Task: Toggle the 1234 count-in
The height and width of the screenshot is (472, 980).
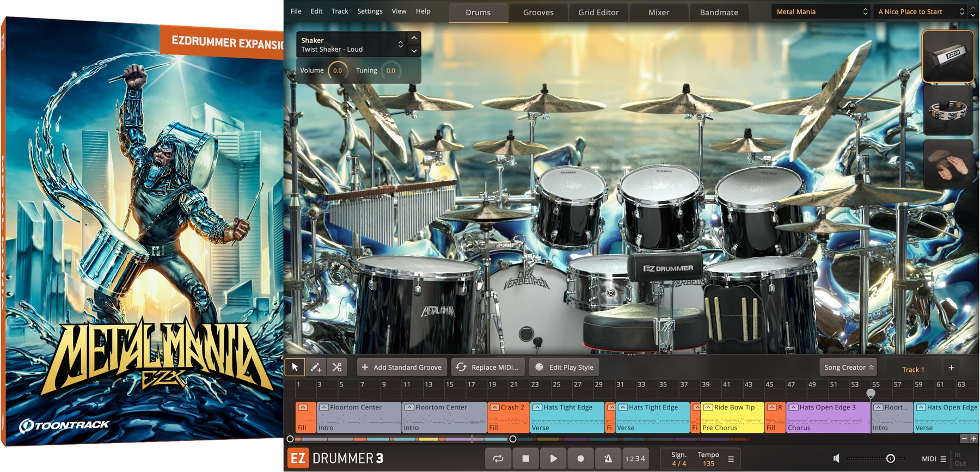Action: [x=635, y=458]
